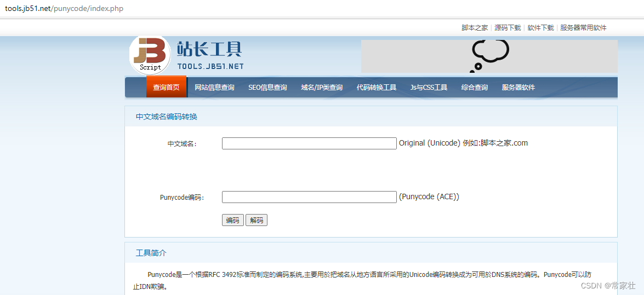Click the Punycode编码： field label

[182, 198]
